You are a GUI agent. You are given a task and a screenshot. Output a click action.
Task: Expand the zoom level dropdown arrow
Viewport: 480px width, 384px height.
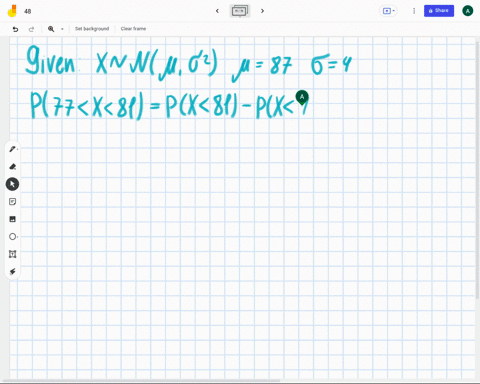pyautogui.click(x=62, y=29)
